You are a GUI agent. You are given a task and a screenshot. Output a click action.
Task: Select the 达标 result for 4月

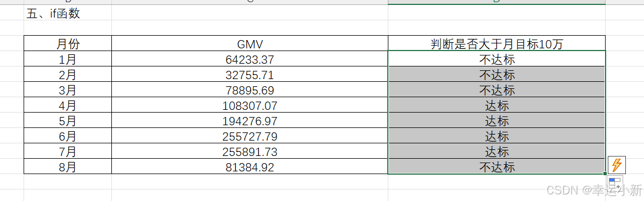click(x=496, y=105)
